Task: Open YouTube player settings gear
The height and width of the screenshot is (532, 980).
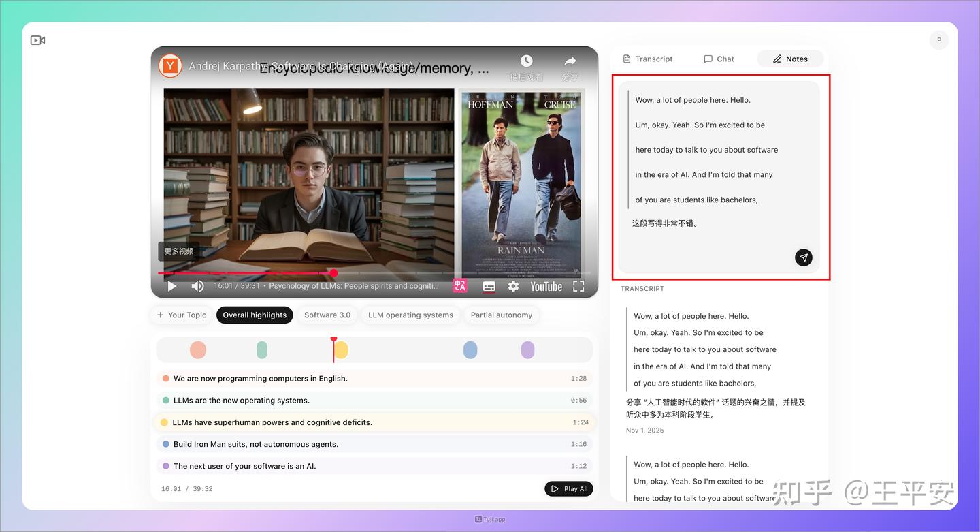Action: (513, 286)
